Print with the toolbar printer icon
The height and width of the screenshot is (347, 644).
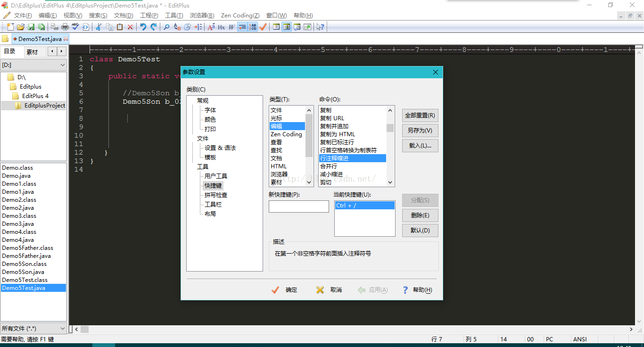65,27
